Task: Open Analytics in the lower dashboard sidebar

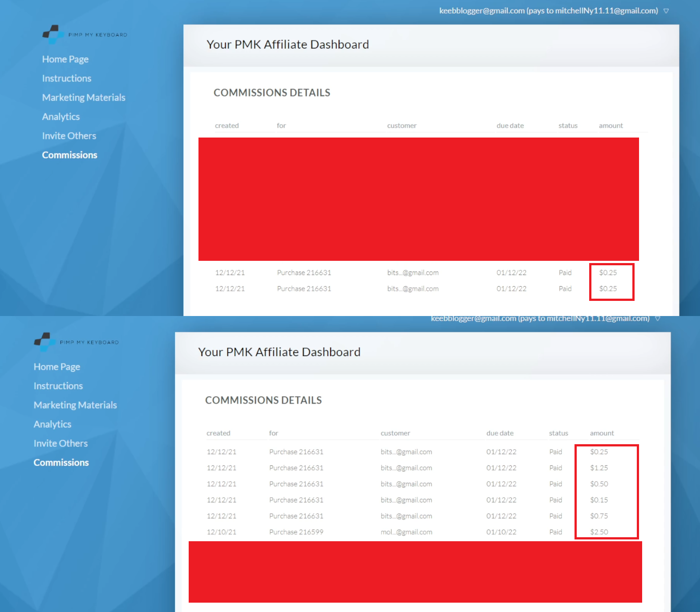Action: click(52, 424)
